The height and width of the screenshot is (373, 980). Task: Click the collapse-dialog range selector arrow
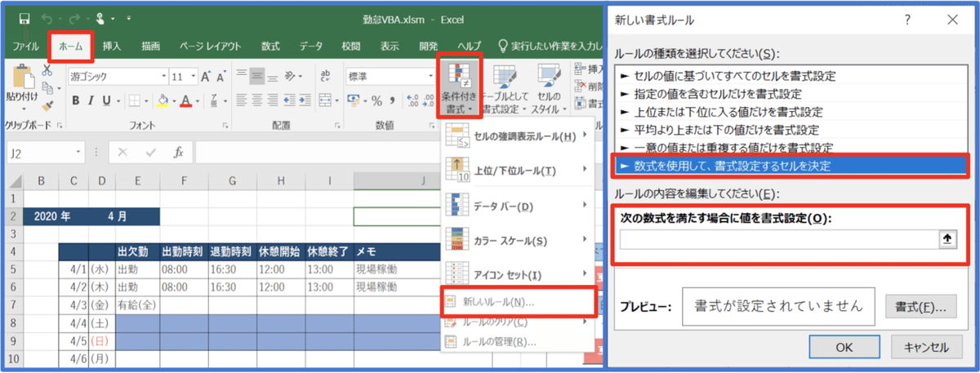coord(947,239)
